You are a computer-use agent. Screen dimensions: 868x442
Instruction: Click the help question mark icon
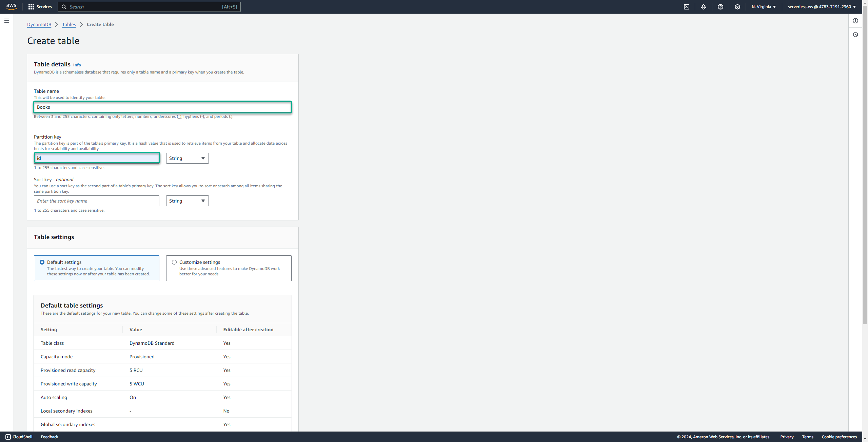pyautogui.click(x=721, y=7)
